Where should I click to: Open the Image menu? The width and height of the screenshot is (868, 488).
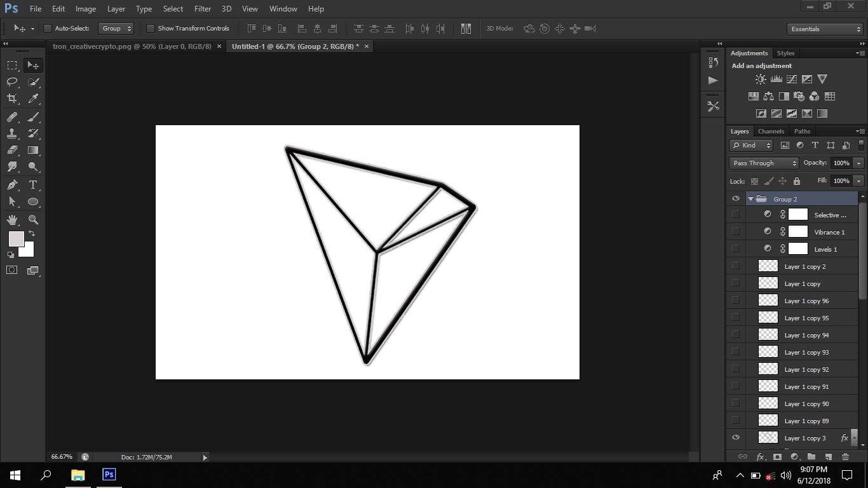(86, 9)
